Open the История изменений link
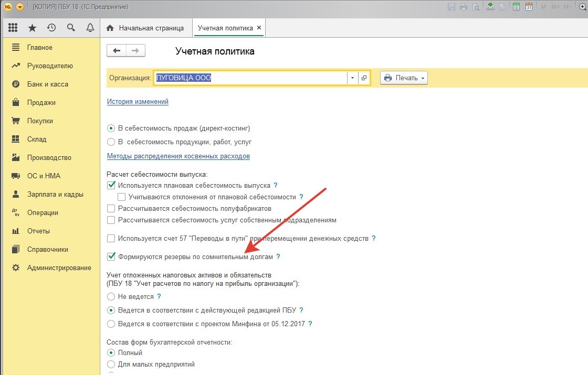Viewport: 588px width, 375px height. (138, 102)
